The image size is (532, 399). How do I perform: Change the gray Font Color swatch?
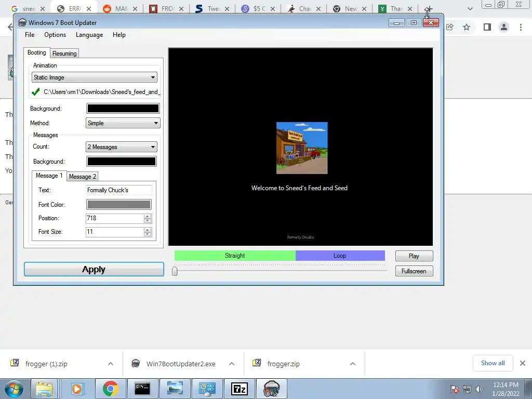point(119,205)
